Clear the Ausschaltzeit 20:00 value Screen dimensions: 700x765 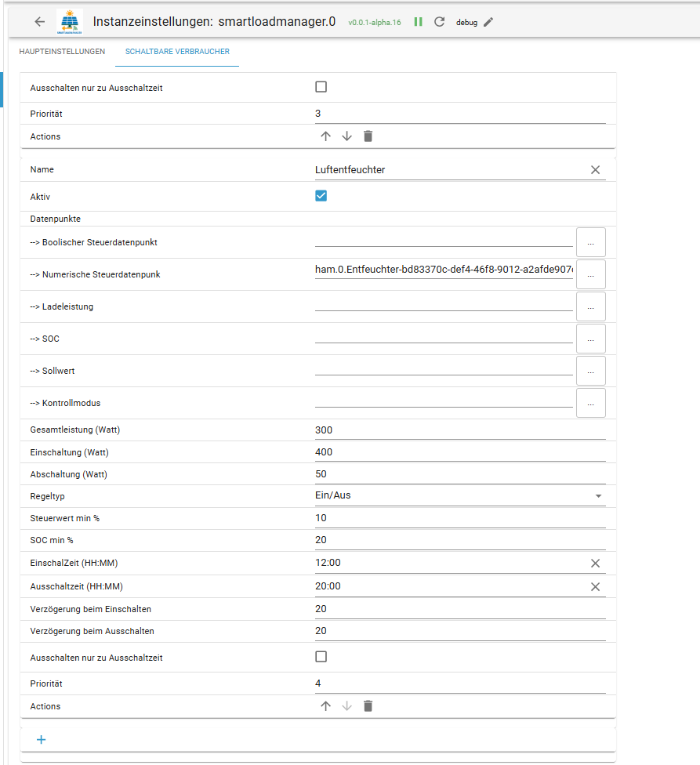595,586
